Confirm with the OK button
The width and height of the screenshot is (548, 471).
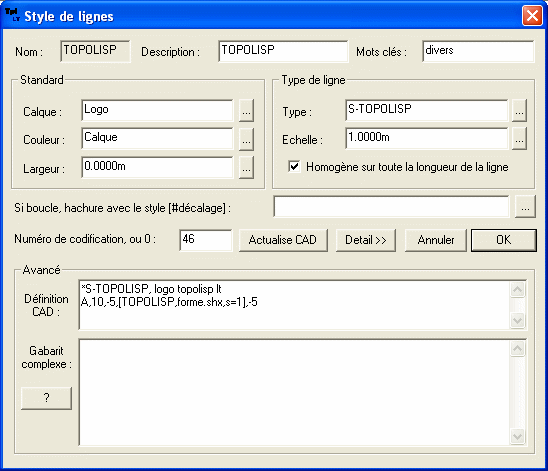pos(504,240)
